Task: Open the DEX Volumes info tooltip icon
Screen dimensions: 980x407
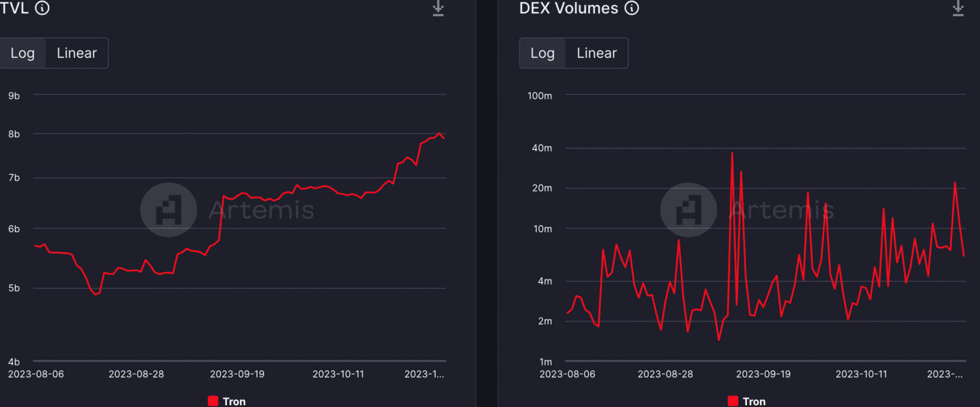Action: pyautogui.click(x=632, y=8)
